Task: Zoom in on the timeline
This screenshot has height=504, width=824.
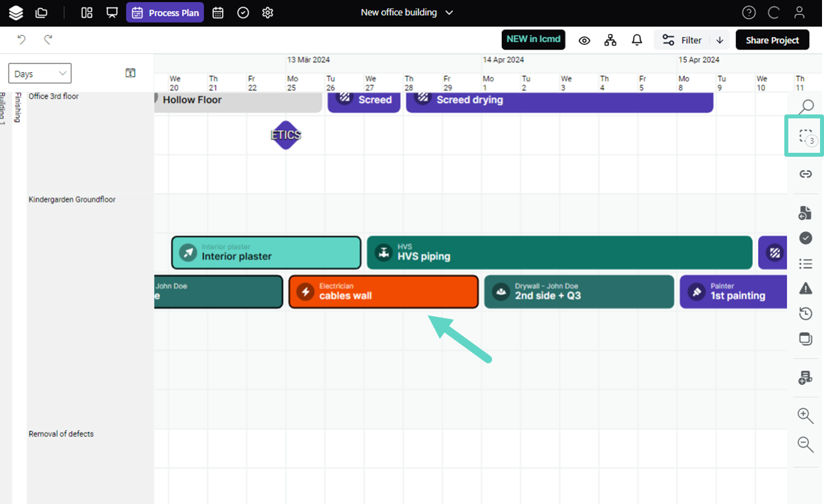Action: click(805, 415)
